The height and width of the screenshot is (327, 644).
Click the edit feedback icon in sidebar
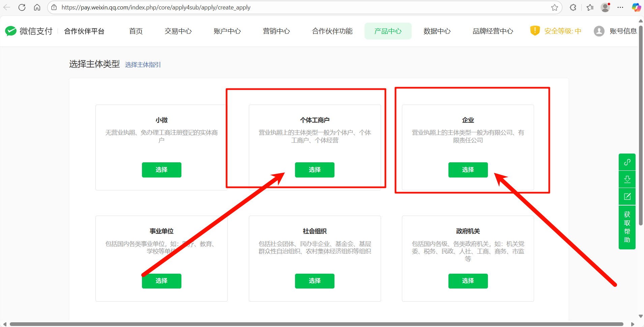coord(627,197)
